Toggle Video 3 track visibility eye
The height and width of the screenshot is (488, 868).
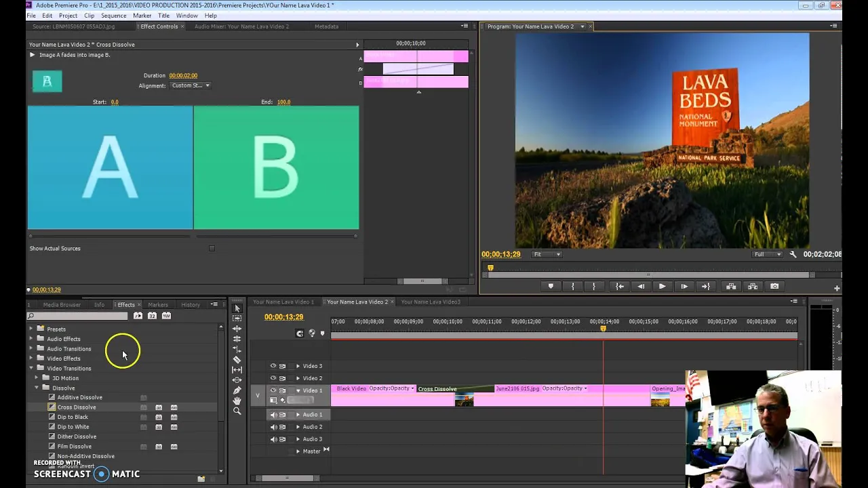(273, 366)
